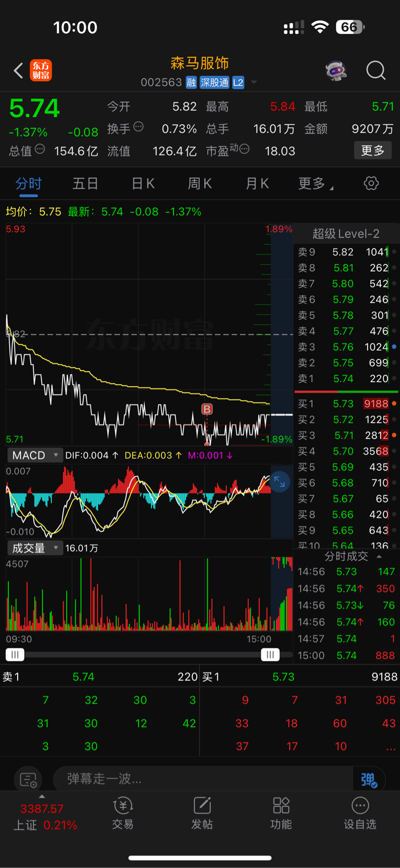Open 功能 functions icon
The image size is (400, 868).
(x=281, y=813)
